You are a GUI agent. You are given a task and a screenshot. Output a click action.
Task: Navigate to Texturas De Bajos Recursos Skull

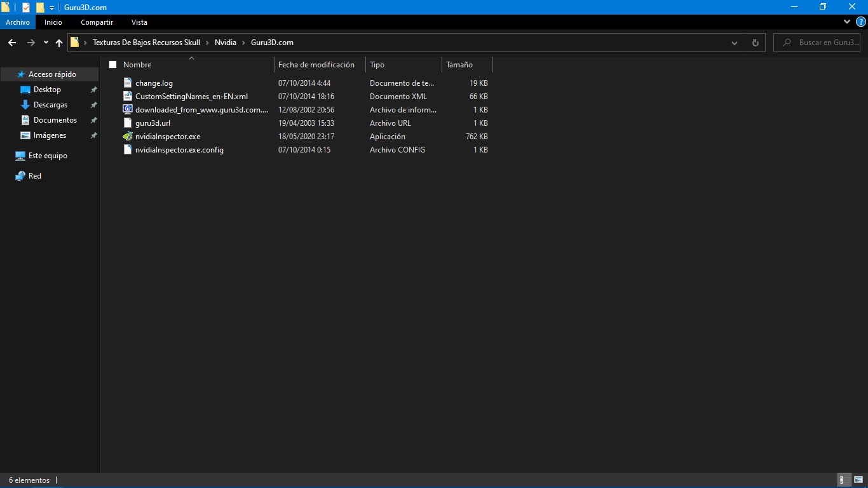pyautogui.click(x=146, y=43)
